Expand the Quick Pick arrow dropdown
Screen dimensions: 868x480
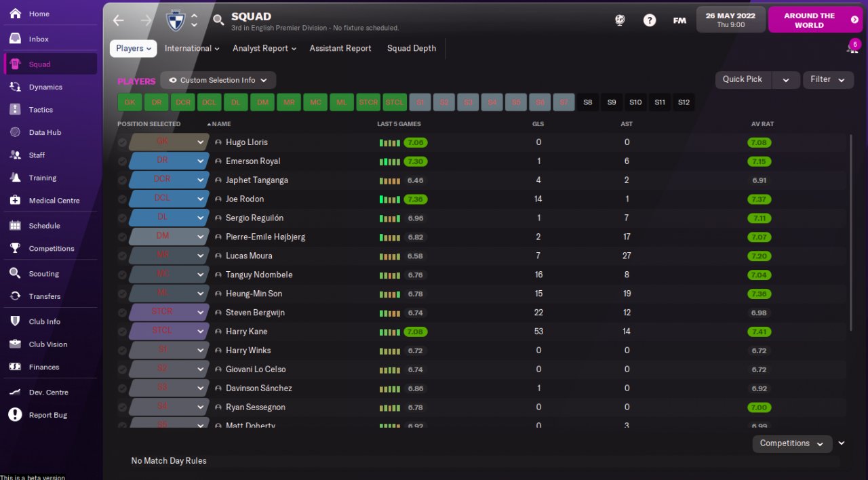[786, 79]
